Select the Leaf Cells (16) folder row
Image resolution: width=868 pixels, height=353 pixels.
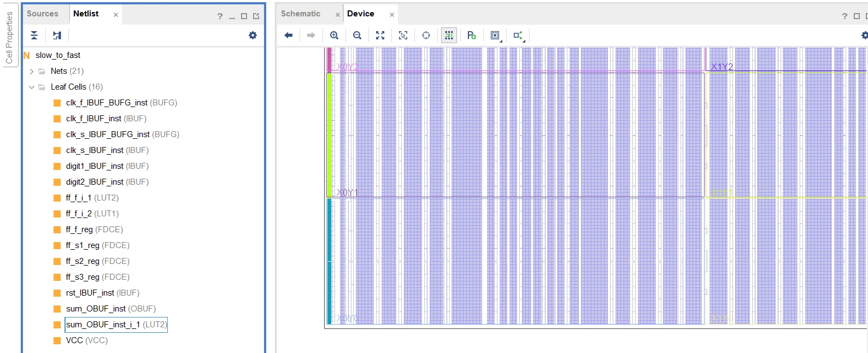click(77, 87)
